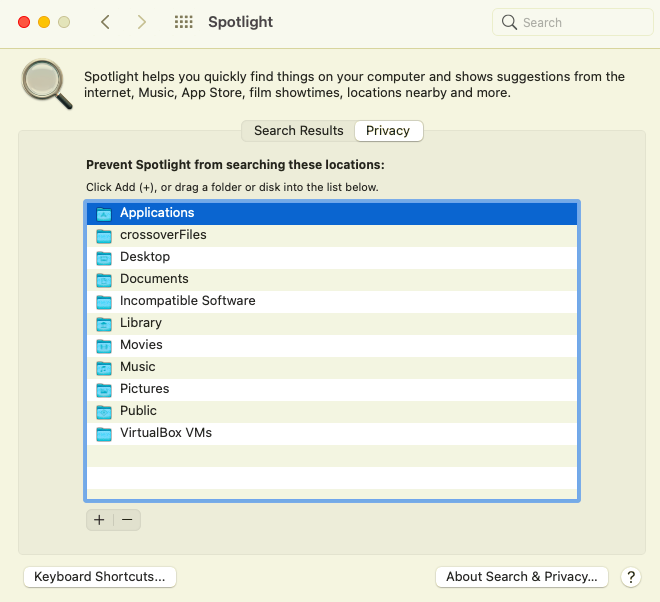Click the Desktop folder icon
This screenshot has height=602, width=660.
pyautogui.click(x=104, y=258)
